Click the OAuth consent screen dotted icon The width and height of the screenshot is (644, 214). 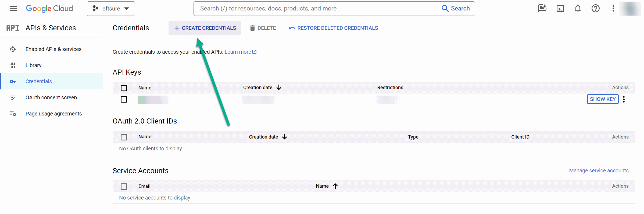[x=13, y=97]
